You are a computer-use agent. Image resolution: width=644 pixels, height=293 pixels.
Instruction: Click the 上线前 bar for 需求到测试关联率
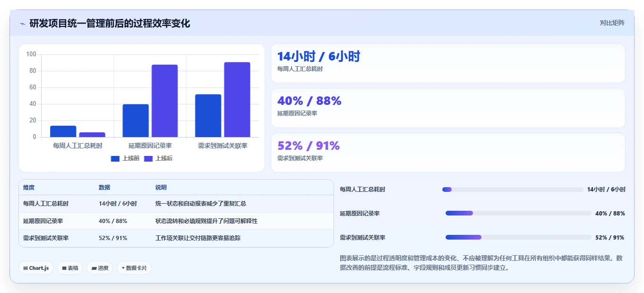208,116
